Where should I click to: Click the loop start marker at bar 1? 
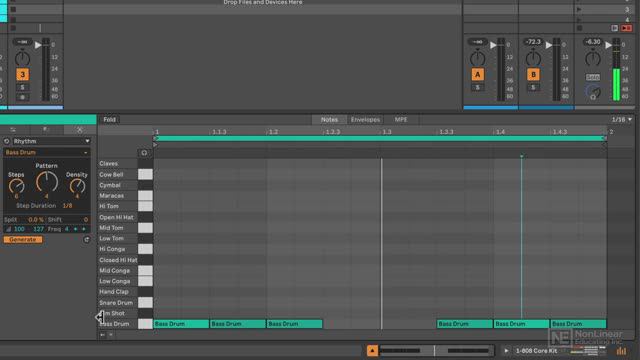click(x=155, y=138)
